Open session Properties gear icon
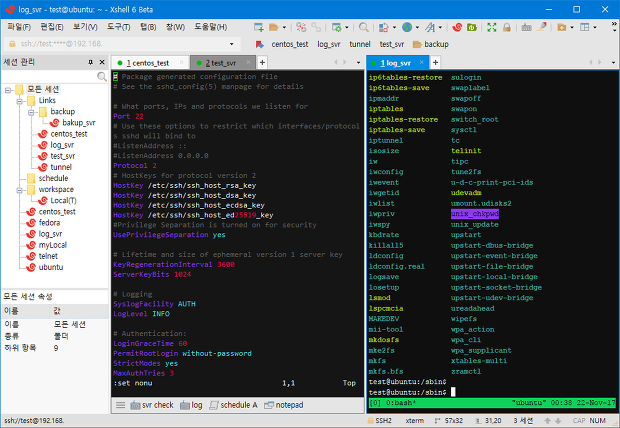 (x=336, y=27)
